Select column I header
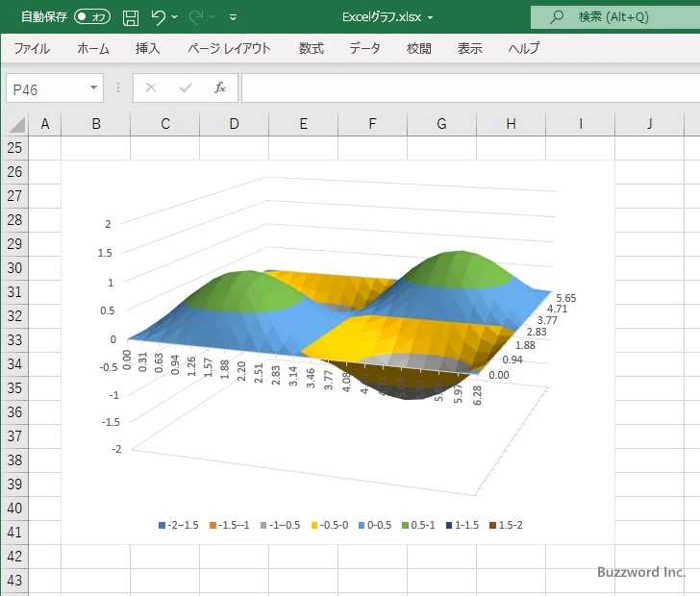This screenshot has width=700, height=596. [x=581, y=124]
